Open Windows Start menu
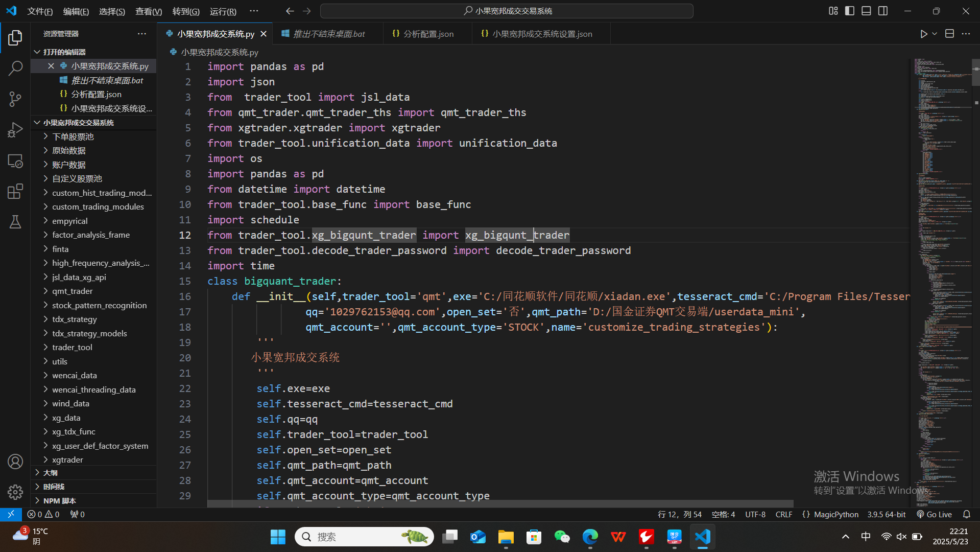The width and height of the screenshot is (980, 552). (278, 537)
